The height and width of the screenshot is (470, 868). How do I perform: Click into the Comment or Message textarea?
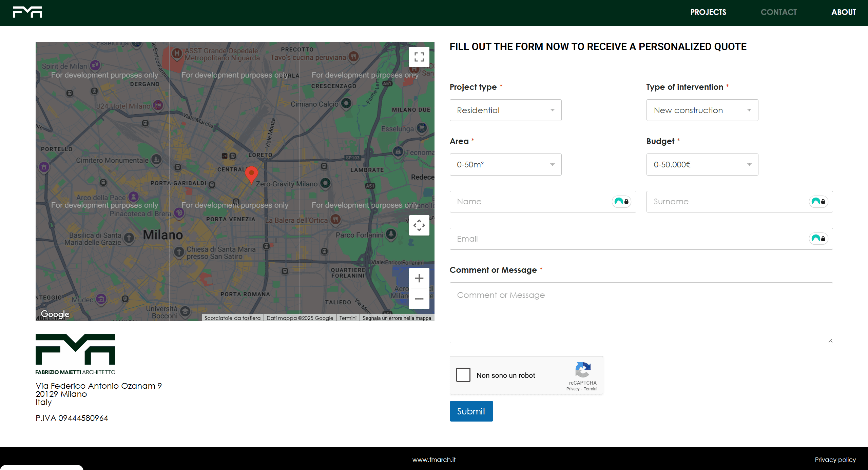pyautogui.click(x=641, y=312)
